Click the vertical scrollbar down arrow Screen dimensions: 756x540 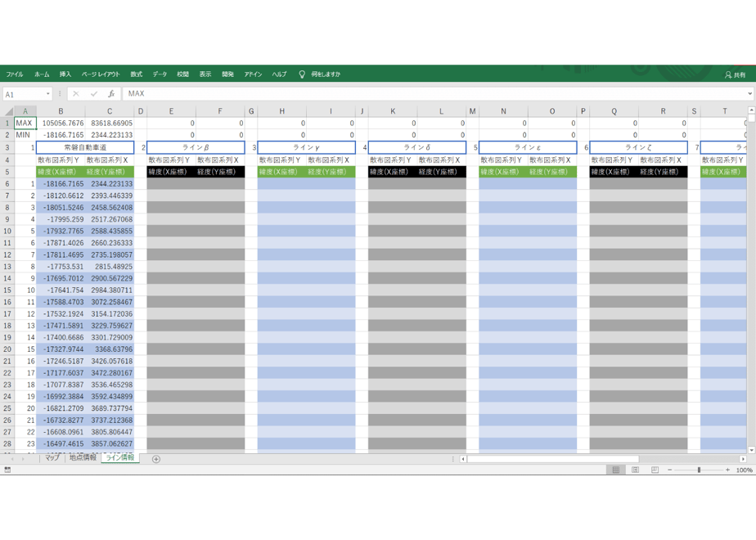(751, 450)
